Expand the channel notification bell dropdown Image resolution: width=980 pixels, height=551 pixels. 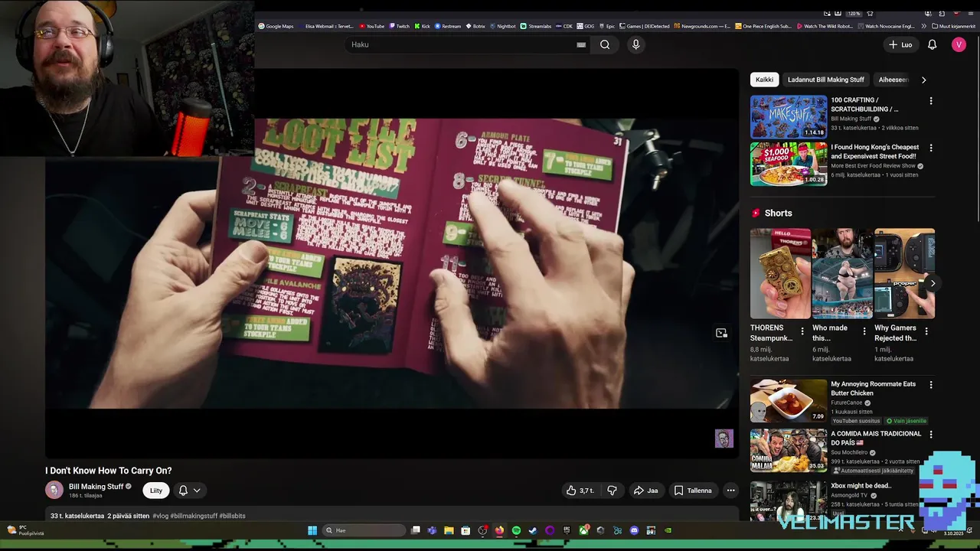[189, 491]
